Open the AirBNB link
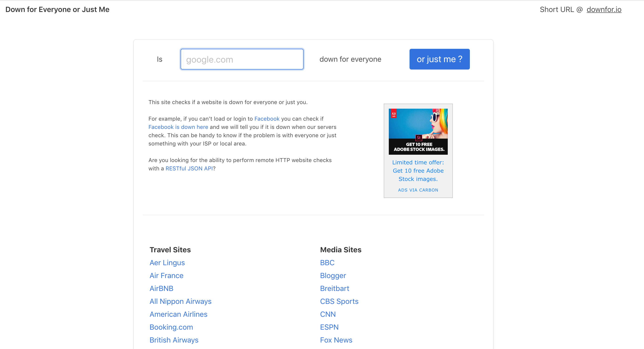Image resolution: width=644 pixels, height=349 pixels. pos(161,288)
